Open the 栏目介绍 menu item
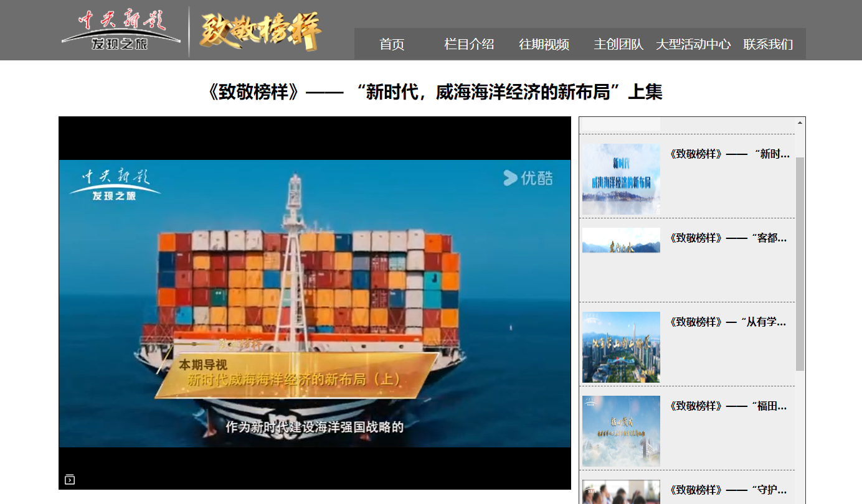This screenshot has width=862, height=504. (x=469, y=44)
